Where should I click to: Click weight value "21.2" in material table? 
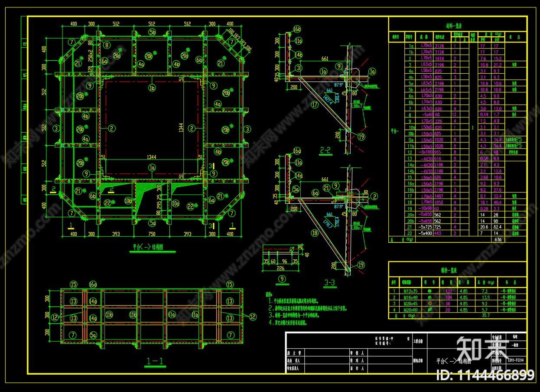[497, 65]
